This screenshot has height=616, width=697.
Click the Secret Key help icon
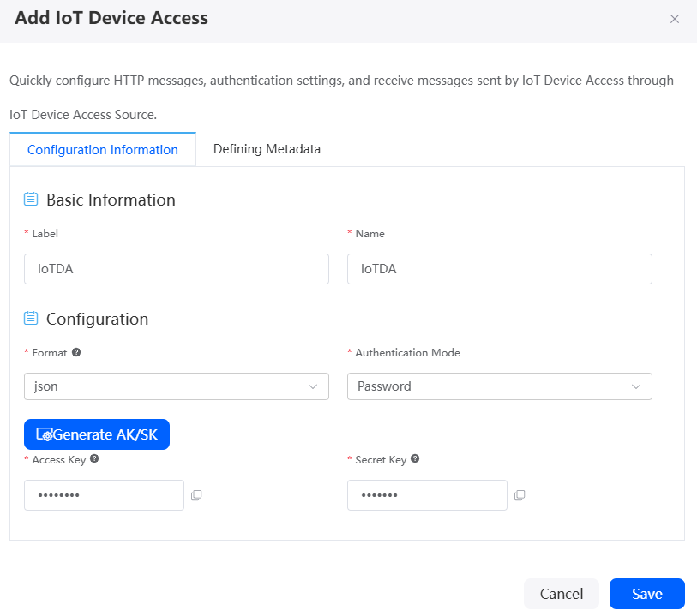point(415,458)
